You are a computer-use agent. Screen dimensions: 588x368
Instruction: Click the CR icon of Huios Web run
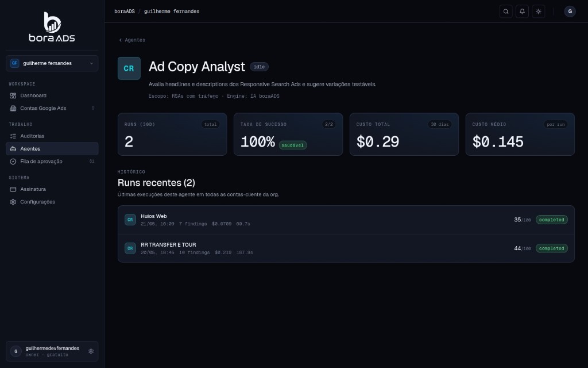pos(130,220)
